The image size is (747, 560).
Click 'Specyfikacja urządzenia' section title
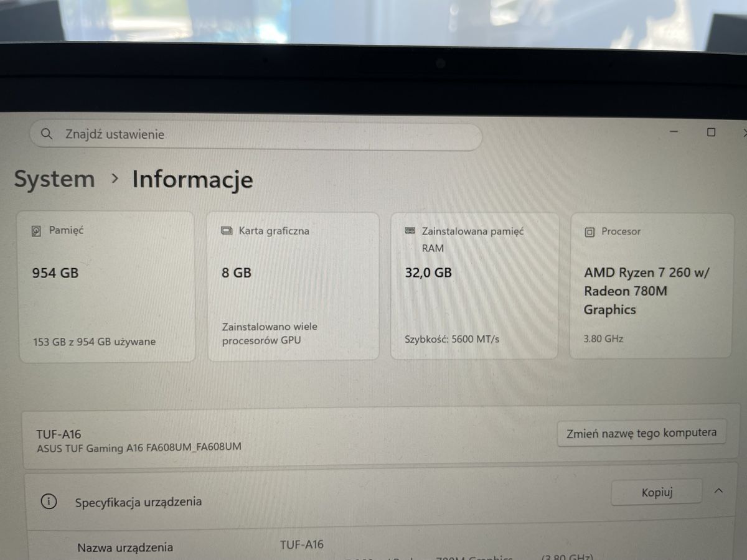[138, 502]
